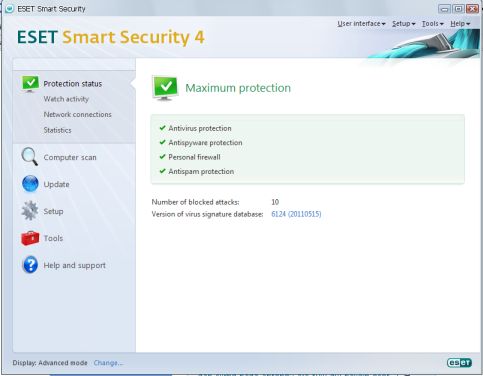The image size is (483, 376).
Task: Click the Protection status monitor icon in sidebar
Action: (x=30, y=83)
